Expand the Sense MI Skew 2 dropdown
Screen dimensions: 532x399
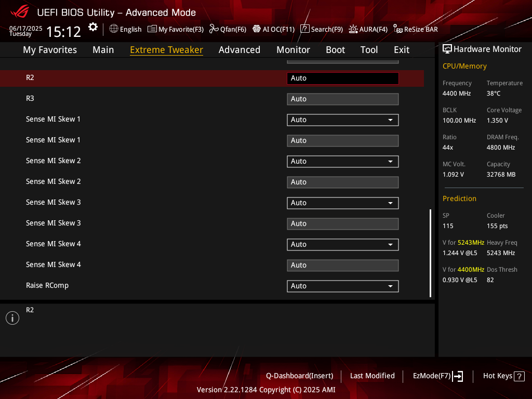[x=343, y=162]
